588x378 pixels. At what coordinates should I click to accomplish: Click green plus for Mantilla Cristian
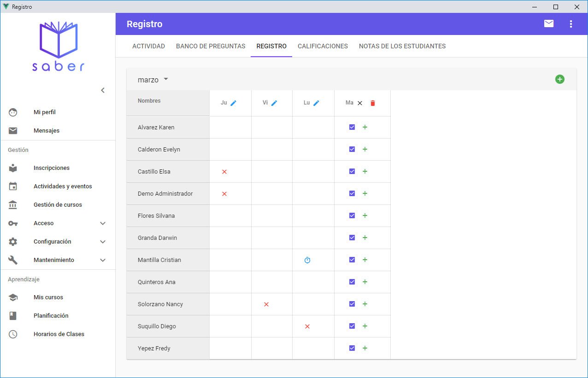tap(365, 260)
